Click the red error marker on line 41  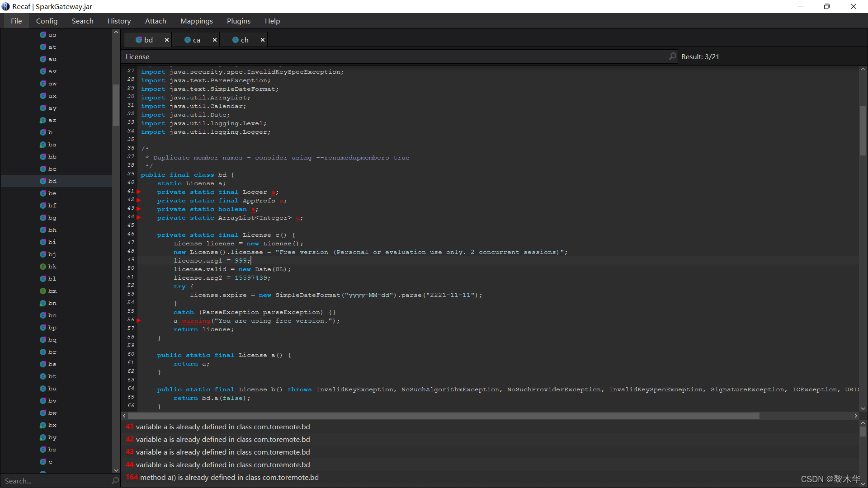tap(139, 192)
